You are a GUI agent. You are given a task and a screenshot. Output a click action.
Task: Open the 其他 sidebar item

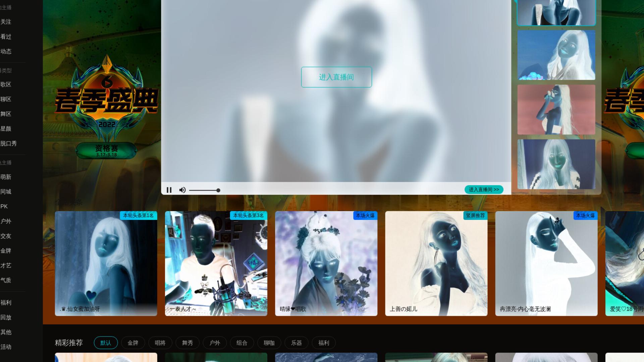tap(6, 332)
